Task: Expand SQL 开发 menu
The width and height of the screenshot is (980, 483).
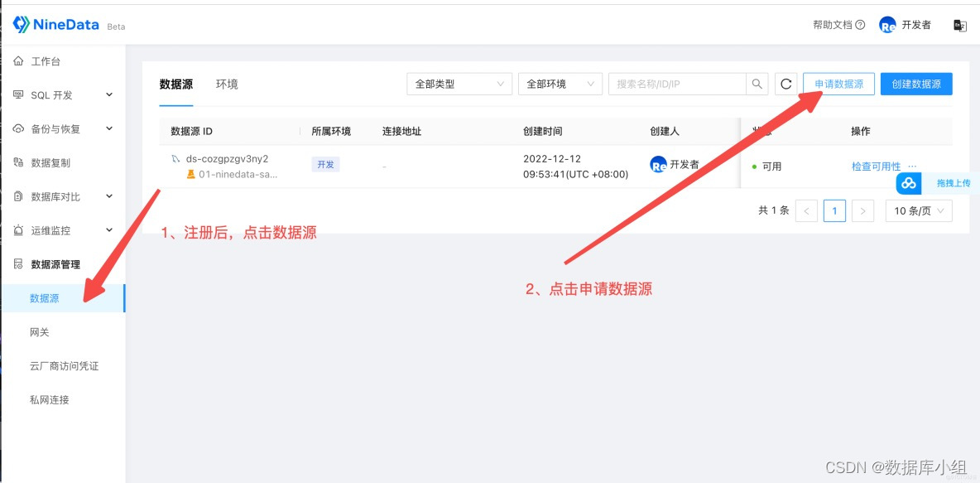Action: click(x=109, y=95)
